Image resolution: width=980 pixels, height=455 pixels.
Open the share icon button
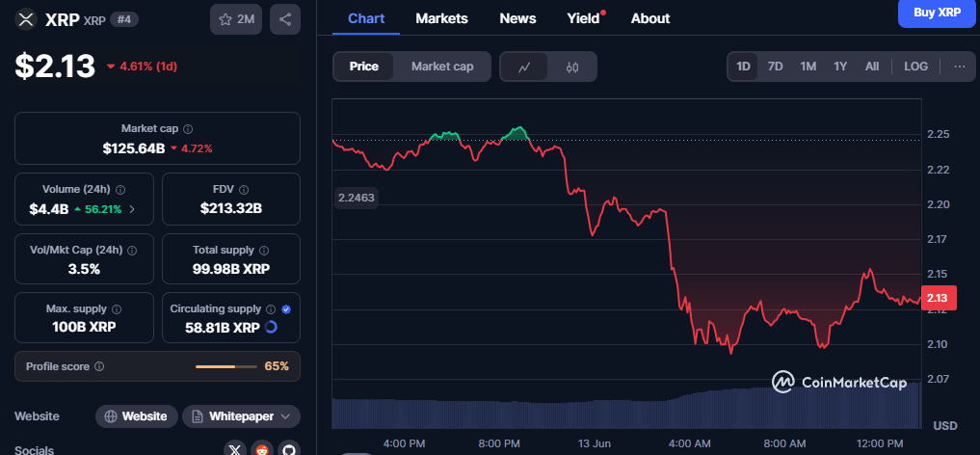pyautogui.click(x=285, y=19)
